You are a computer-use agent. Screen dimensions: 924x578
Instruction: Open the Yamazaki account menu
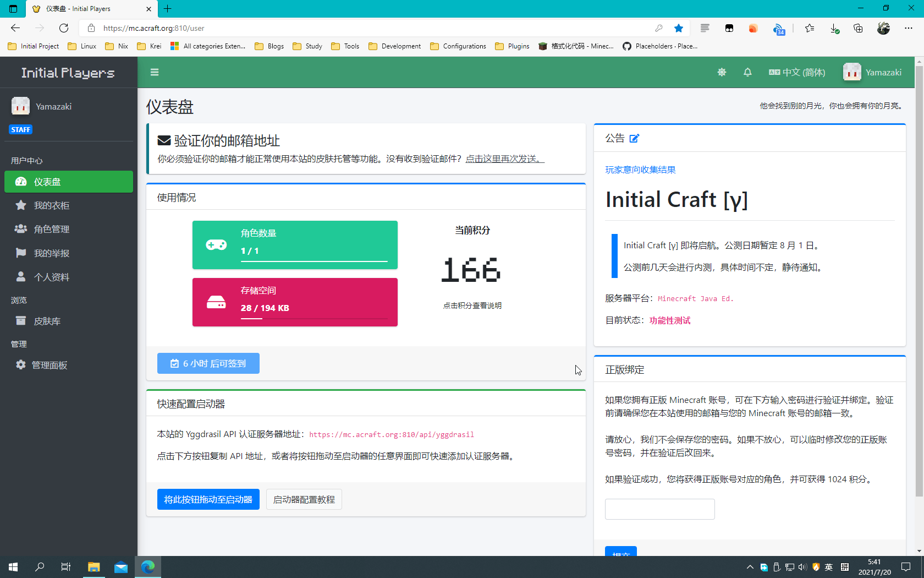coord(872,72)
